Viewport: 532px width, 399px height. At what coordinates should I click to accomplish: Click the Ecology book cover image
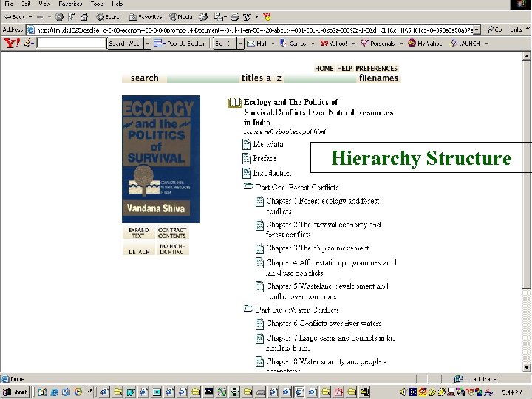[161, 159]
